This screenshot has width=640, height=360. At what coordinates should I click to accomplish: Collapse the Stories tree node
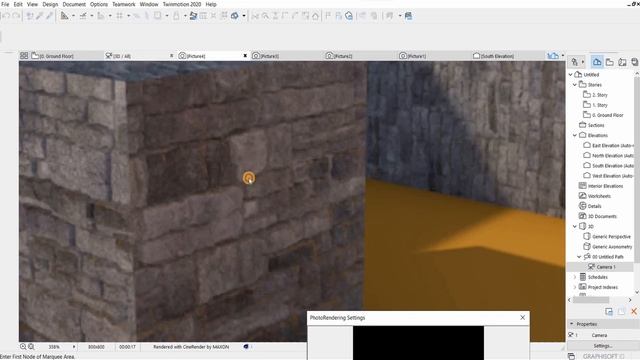coord(575,84)
